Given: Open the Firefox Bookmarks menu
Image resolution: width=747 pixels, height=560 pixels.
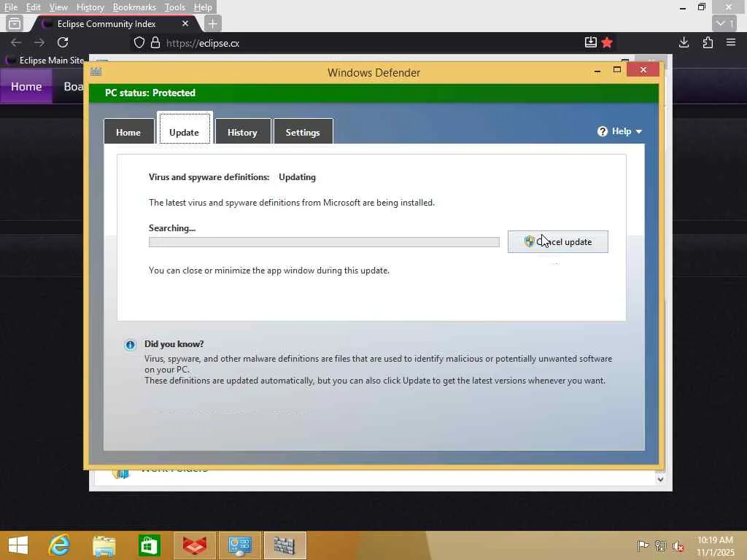Looking at the screenshot, I should (134, 7).
